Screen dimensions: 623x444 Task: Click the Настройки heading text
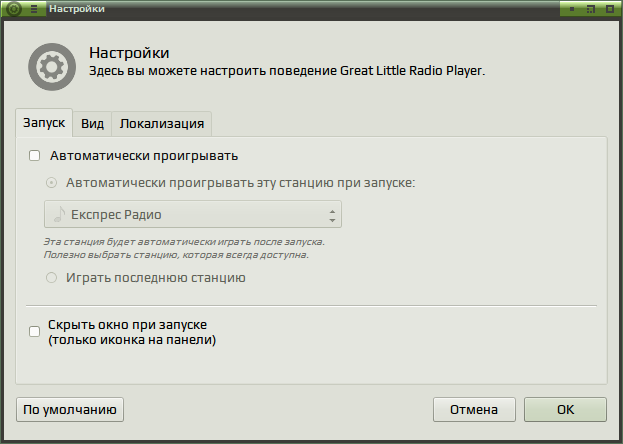pos(129,53)
